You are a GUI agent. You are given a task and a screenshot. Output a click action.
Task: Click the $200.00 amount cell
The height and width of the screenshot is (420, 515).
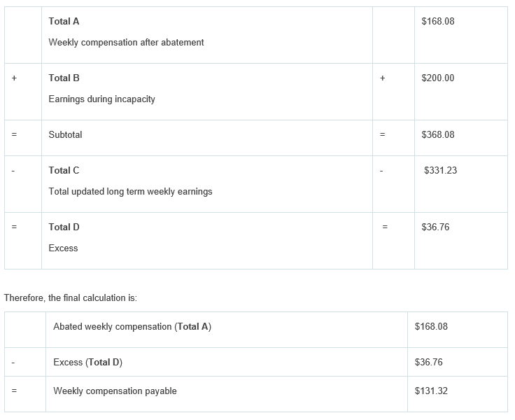437,78
